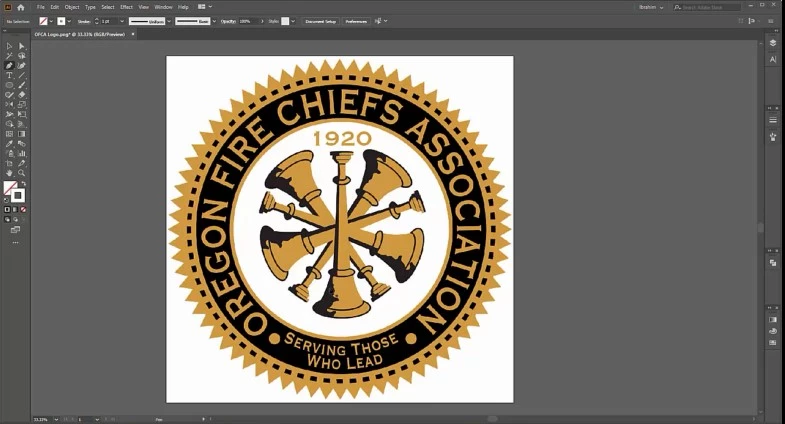This screenshot has height=424, width=785.
Task: Select the Slice tool
Action: [x=22, y=163]
